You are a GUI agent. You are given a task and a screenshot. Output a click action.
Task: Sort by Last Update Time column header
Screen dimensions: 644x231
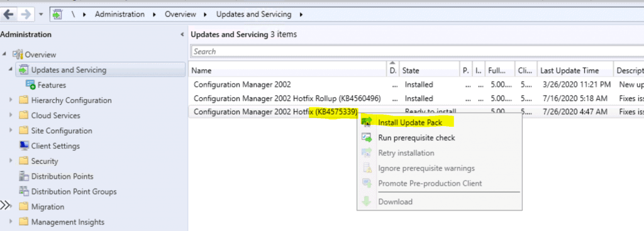point(575,70)
